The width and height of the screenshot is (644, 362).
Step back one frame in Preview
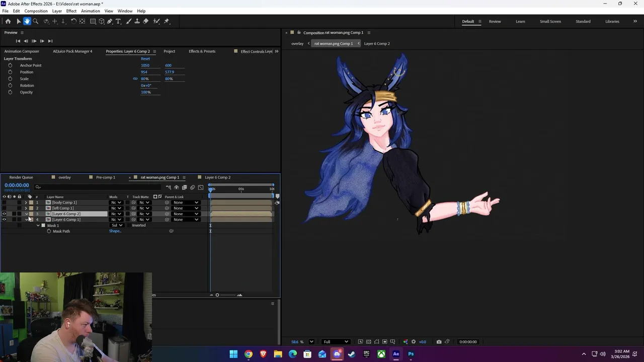pos(26,41)
